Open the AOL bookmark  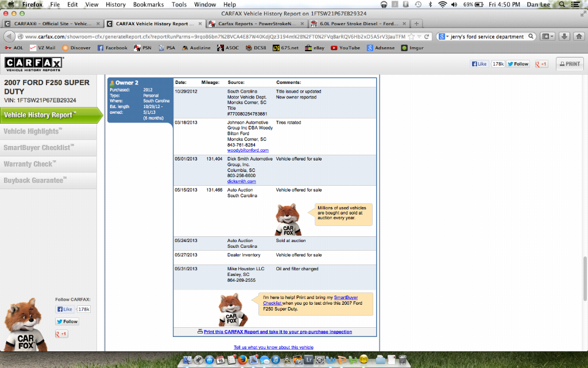[x=14, y=48]
